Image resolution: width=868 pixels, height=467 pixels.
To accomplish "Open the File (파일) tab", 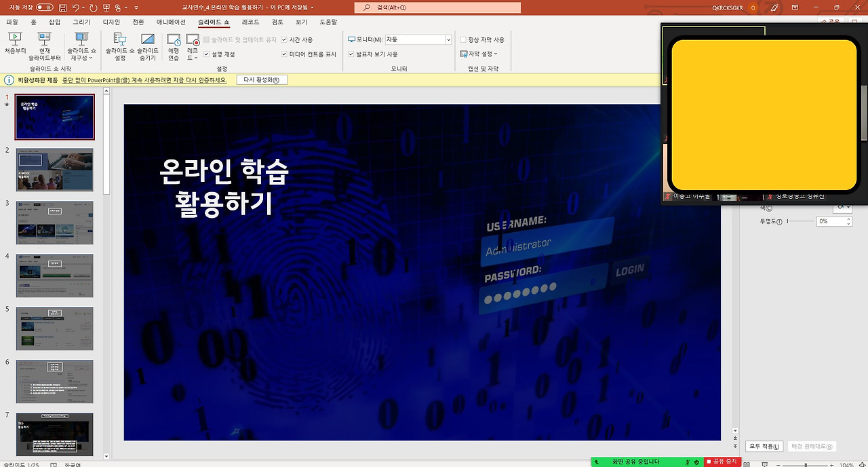I will tap(12, 22).
